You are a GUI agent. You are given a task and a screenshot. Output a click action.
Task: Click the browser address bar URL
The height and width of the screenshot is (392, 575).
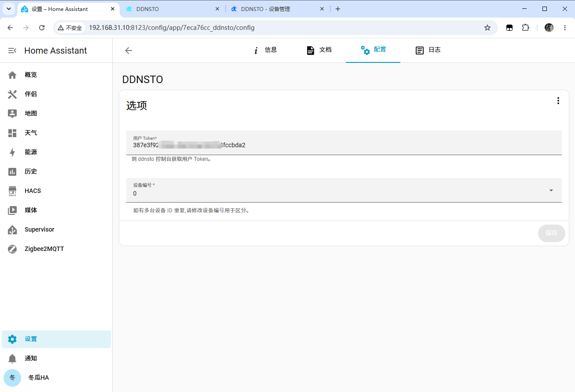[172, 28]
